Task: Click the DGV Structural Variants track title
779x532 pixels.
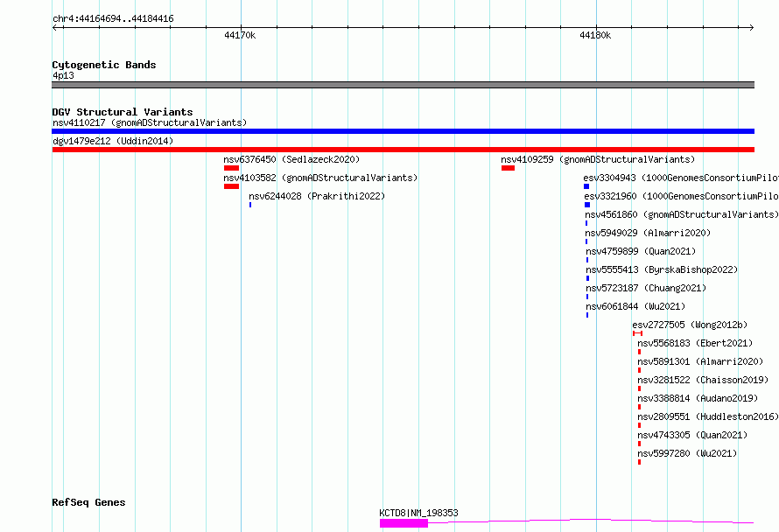Action: [x=123, y=112]
